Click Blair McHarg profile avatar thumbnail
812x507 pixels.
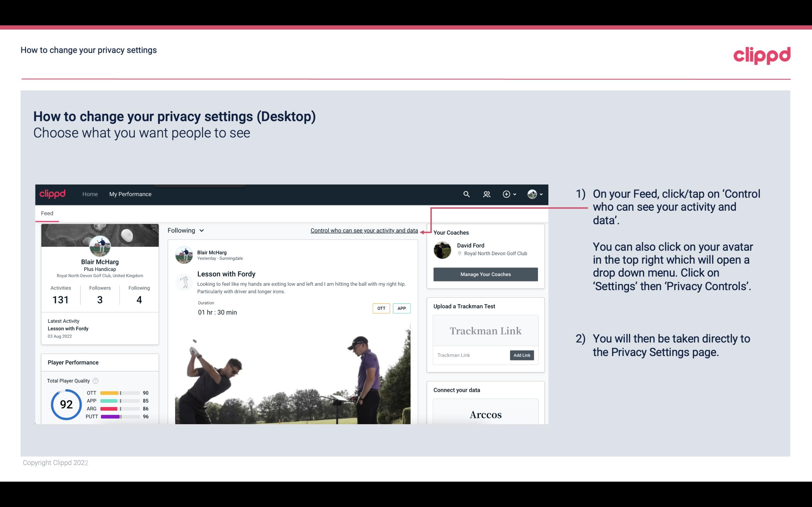point(100,245)
